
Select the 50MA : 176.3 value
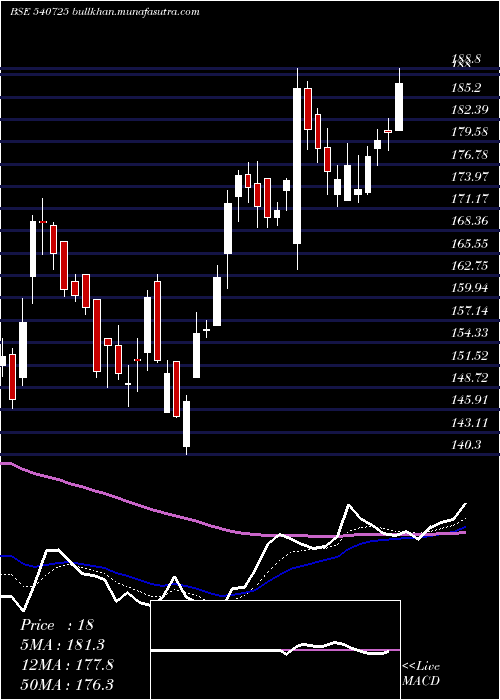click(67, 685)
